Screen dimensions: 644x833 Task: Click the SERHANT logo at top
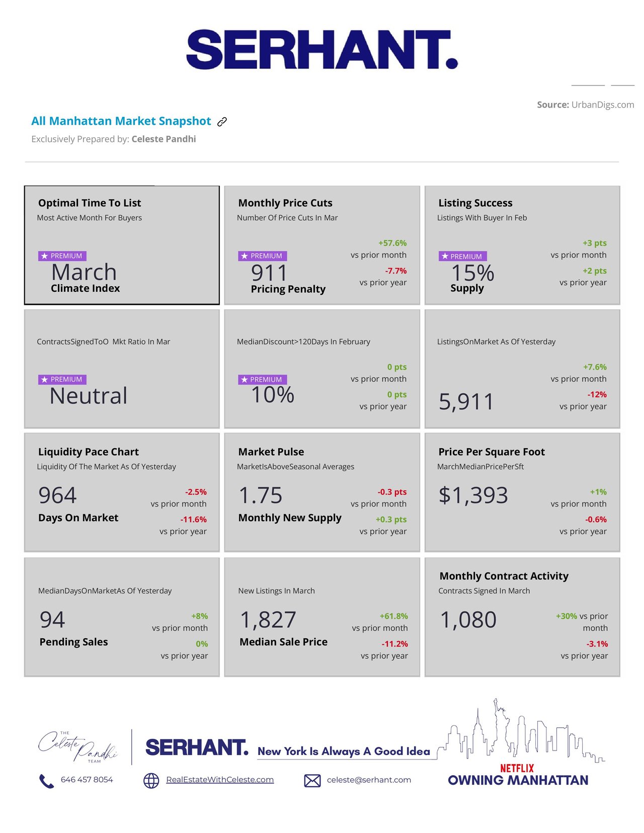click(322, 49)
